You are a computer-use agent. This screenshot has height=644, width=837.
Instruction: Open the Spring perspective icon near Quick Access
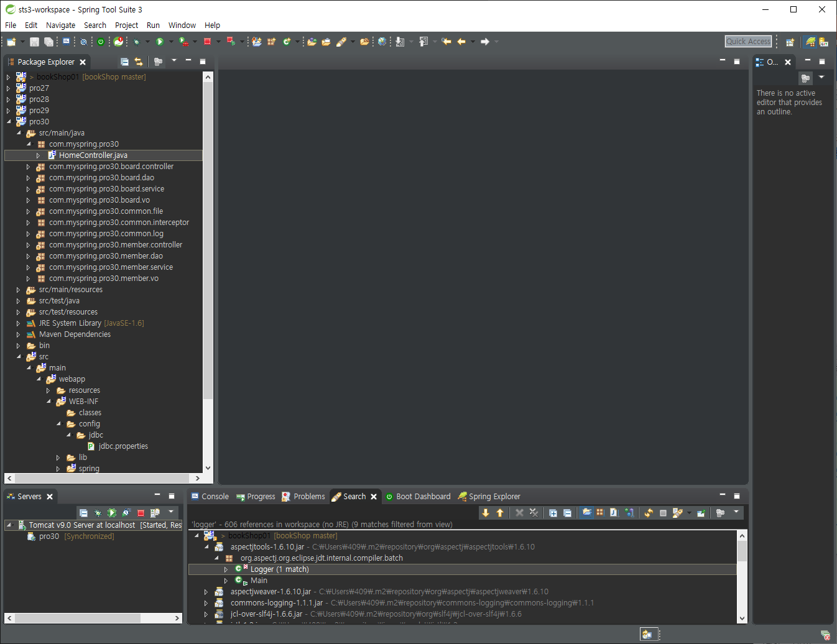pyautogui.click(x=810, y=42)
